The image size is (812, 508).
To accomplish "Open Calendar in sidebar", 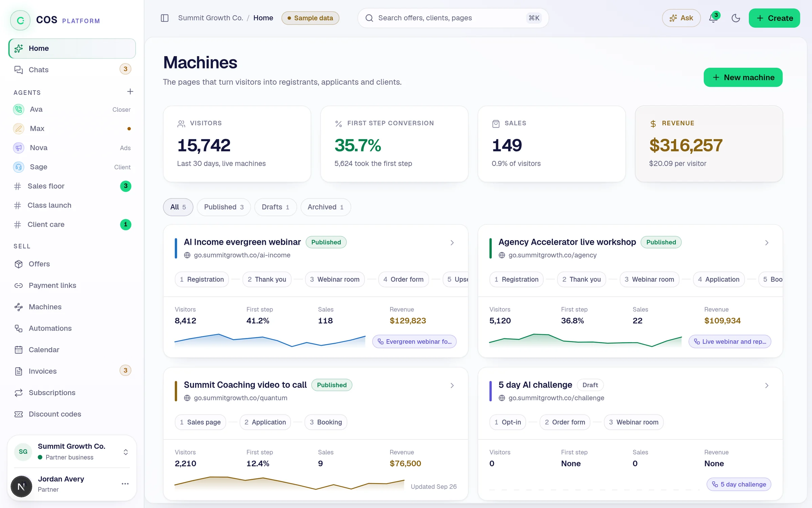I will 72,350.
